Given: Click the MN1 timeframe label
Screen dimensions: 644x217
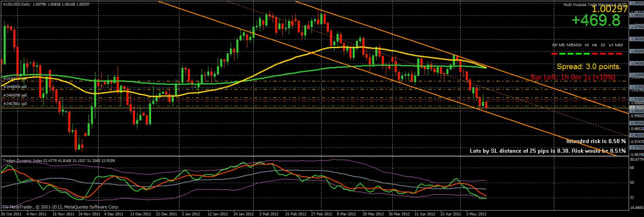Looking at the screenshot, I should 619,45.
